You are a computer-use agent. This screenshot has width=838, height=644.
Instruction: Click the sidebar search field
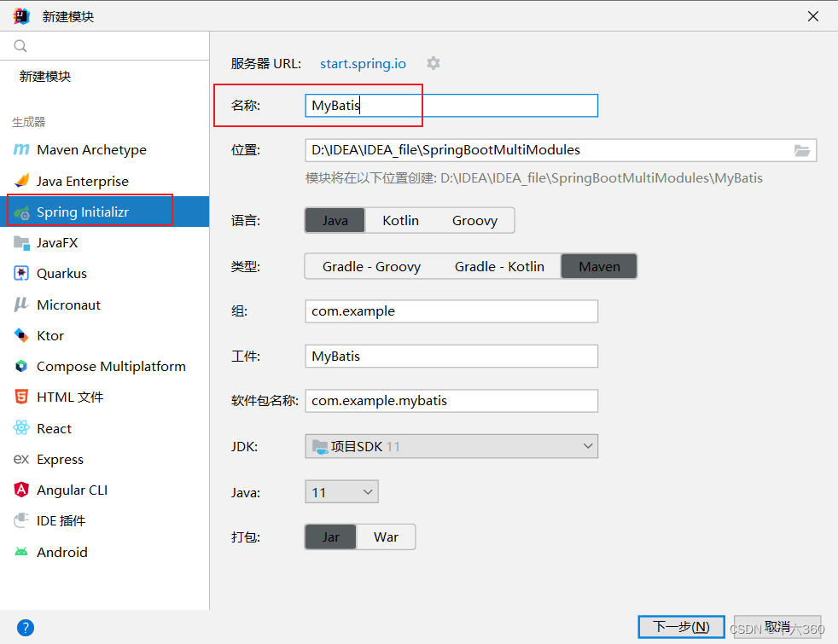(x=105, y=46)
